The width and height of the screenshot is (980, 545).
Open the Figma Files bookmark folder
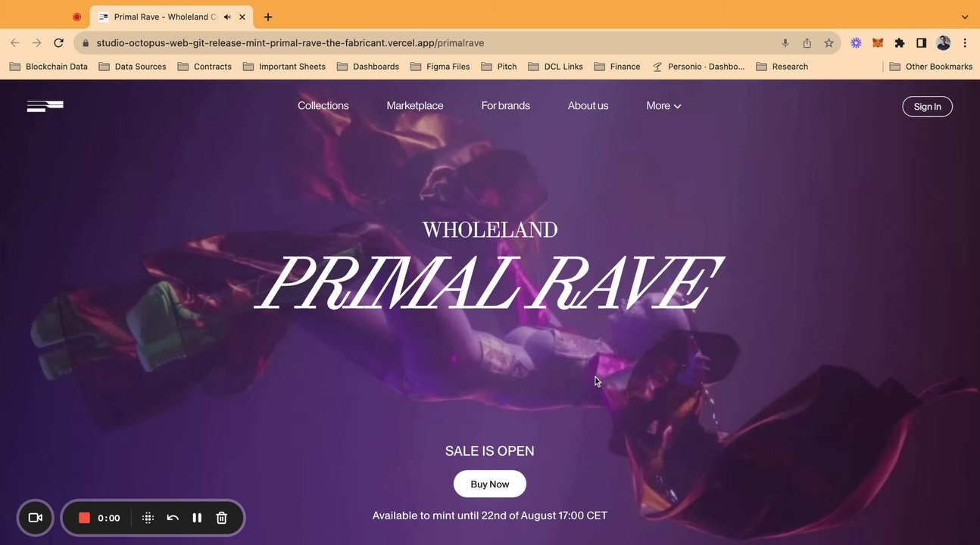click(440, 67)
